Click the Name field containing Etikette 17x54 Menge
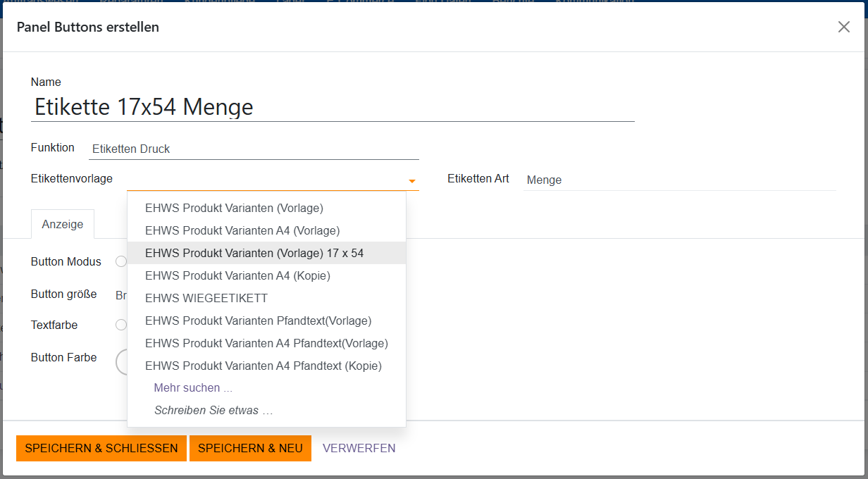Screen dimensions: 868x479 [333, 107]
